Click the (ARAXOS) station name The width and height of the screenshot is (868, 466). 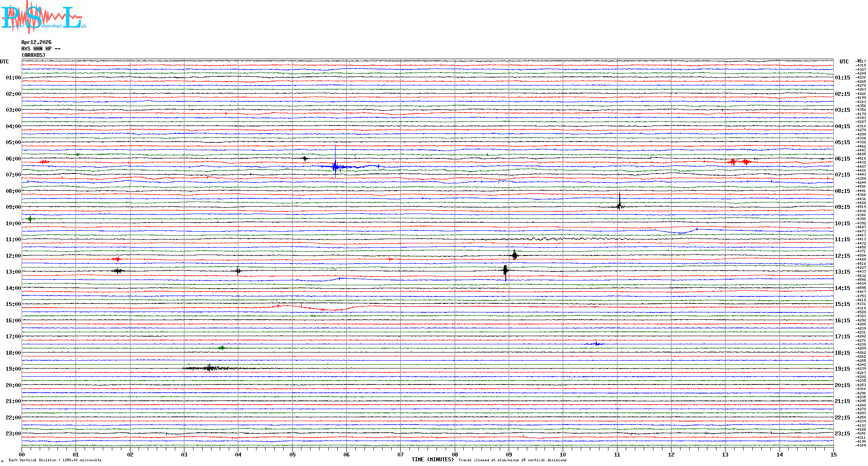33,55
